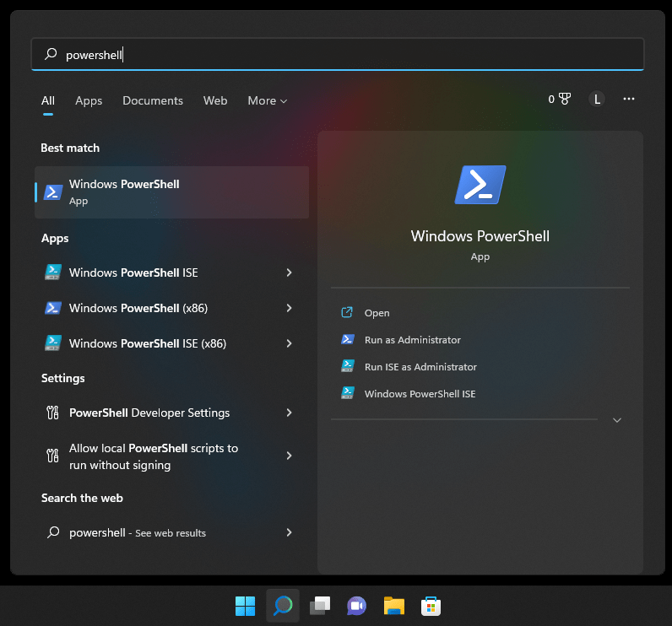
Task: Click 'See web results' text
Action: tap(171, 533)
